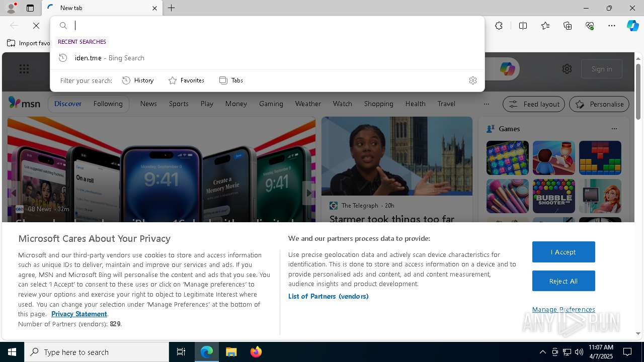This screenshot has height=362, width=644.
Task: Open volume control in system tray
Action: 579,352
